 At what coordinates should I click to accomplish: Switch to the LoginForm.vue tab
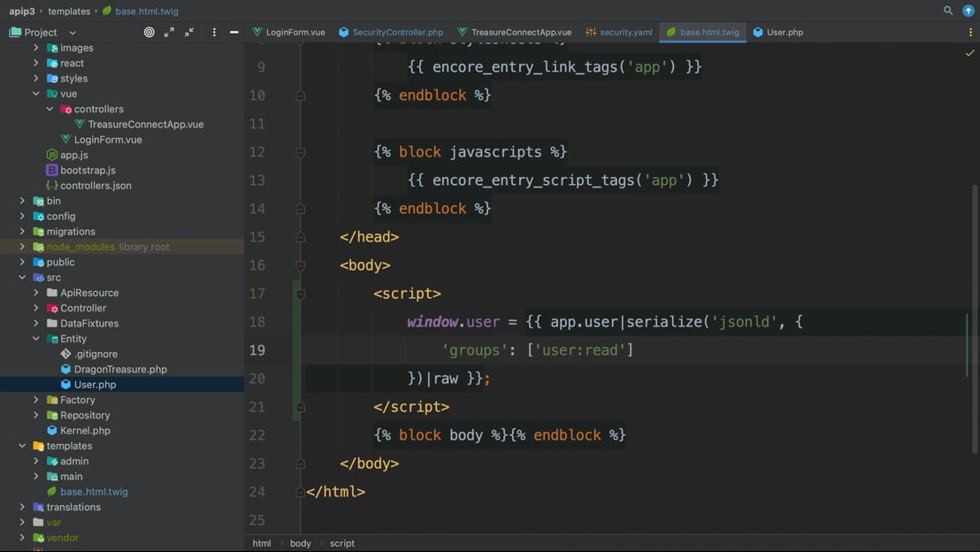pyautogui.click(x=288, y=32)
